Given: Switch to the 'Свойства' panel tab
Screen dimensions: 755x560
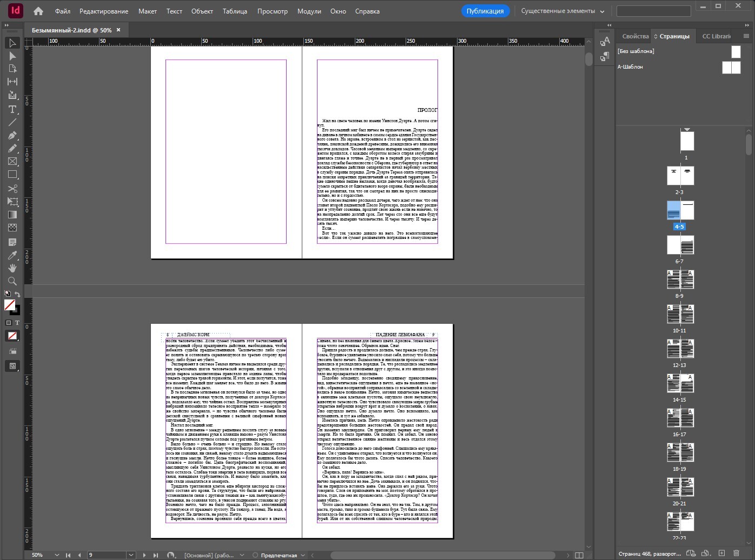Looking at the screenshot, I should coord(635,36).
